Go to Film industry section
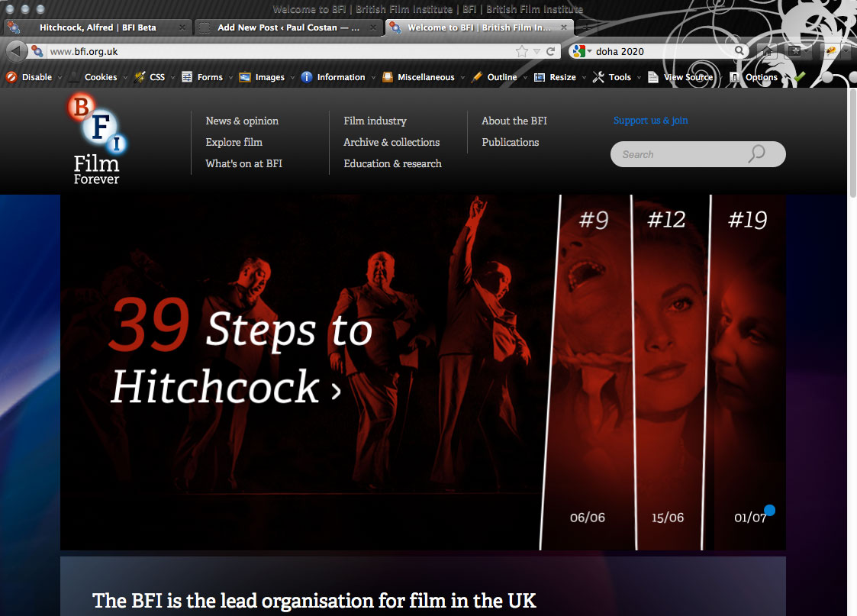This screenshot has width=857, height=616. [375, 121]
